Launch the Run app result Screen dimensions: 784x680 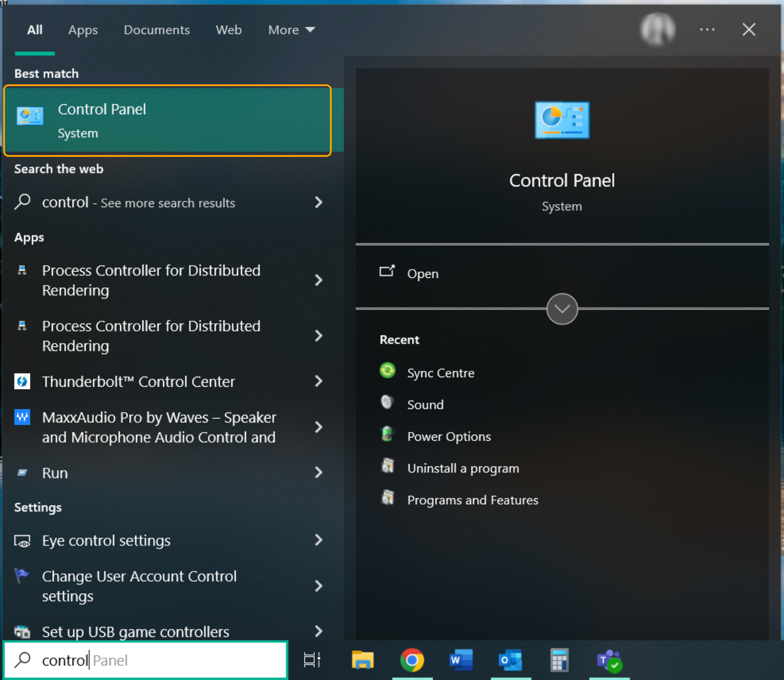click(x=55, y=473)
